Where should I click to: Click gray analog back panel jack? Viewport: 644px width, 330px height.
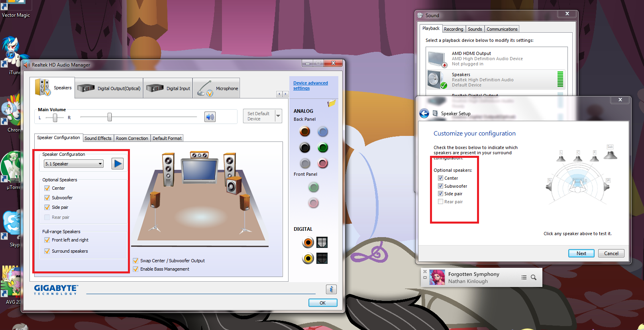[305, 163]
